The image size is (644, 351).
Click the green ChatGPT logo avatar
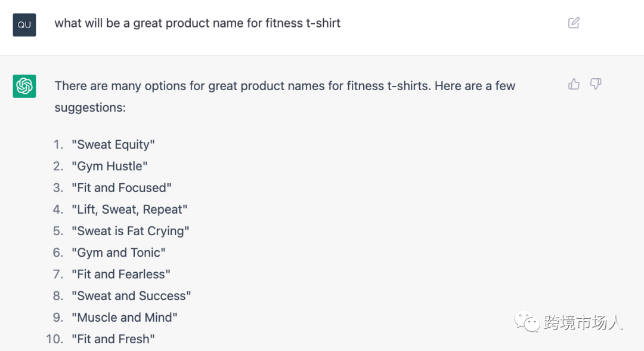[24, 86]
